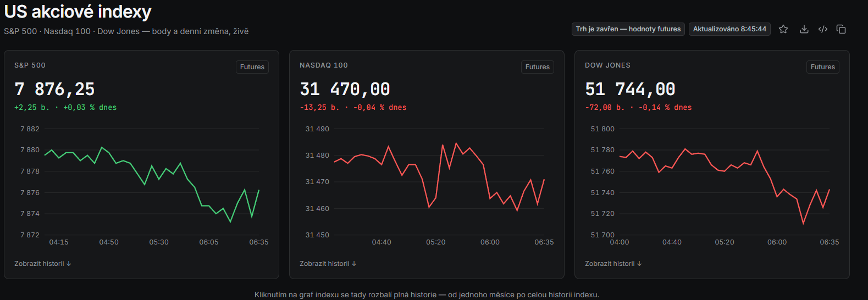Click the market closed futures badge
The image size is (868, 300).
click(x=628, y=29)
